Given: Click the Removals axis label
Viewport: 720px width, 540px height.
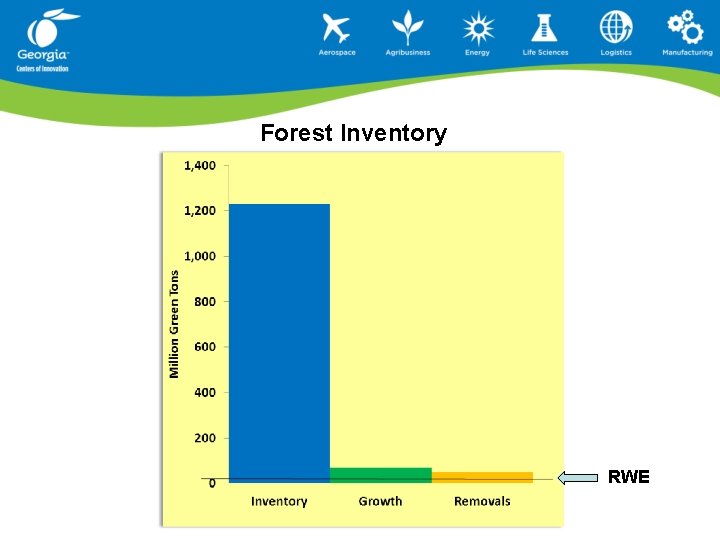Looking at the screenshot, I should click(482, 501).
